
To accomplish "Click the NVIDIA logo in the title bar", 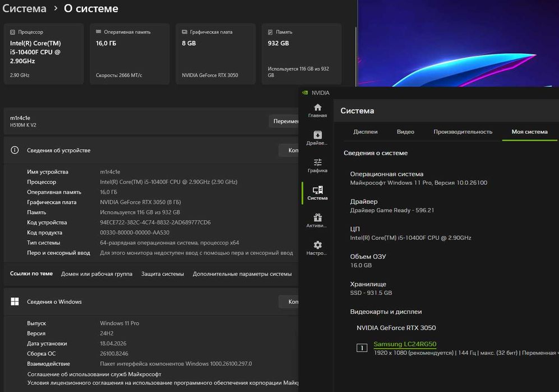I will [x=305, y=92].
